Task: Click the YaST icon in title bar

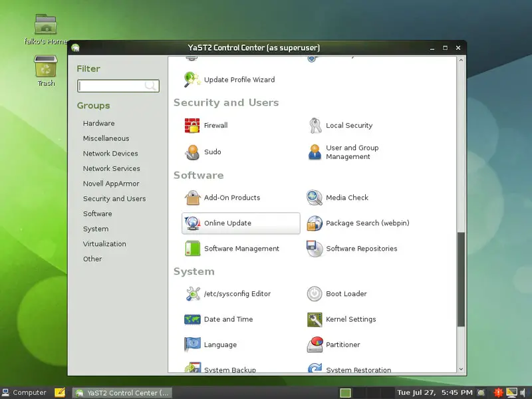Action: point(75,48)
